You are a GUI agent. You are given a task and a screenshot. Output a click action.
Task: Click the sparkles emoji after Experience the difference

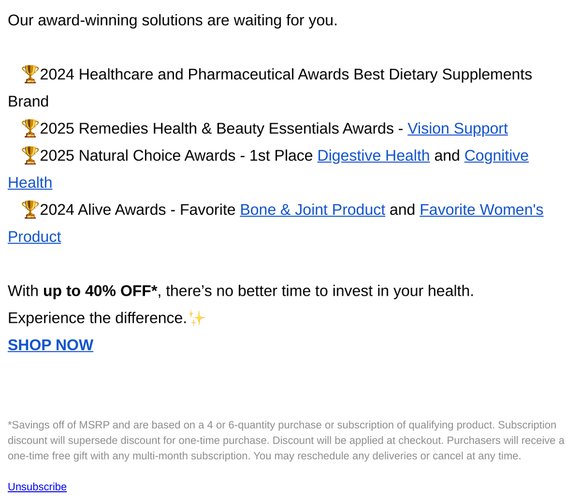(x=197, y=318)
